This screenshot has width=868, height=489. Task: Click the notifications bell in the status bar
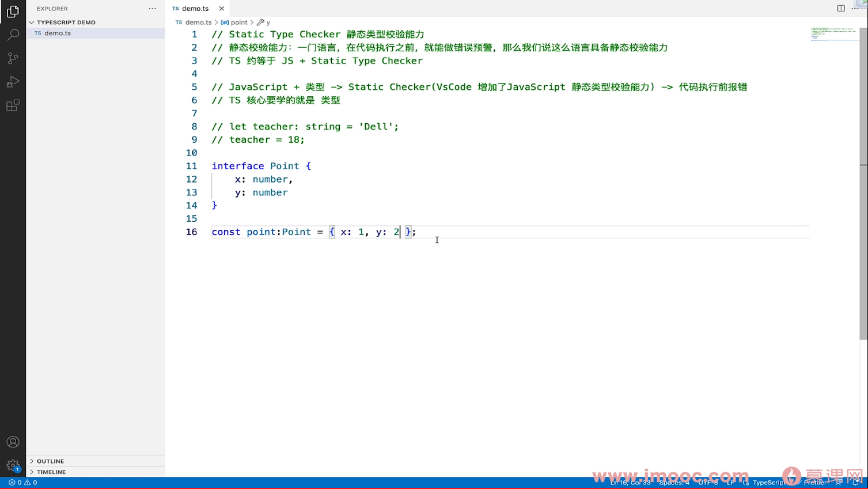[856, 483]
